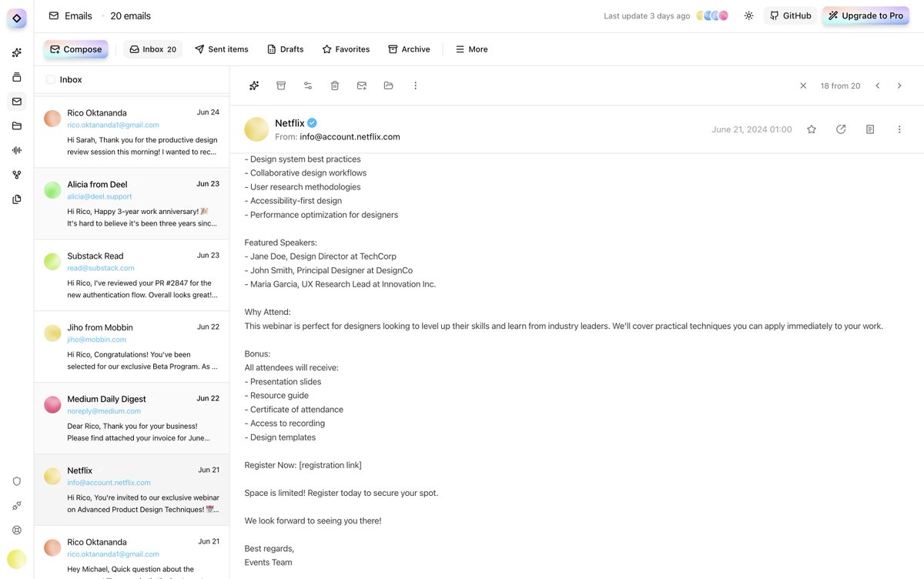
Task: Open the filter settings toolbar icon
Action: click(308, 85)
